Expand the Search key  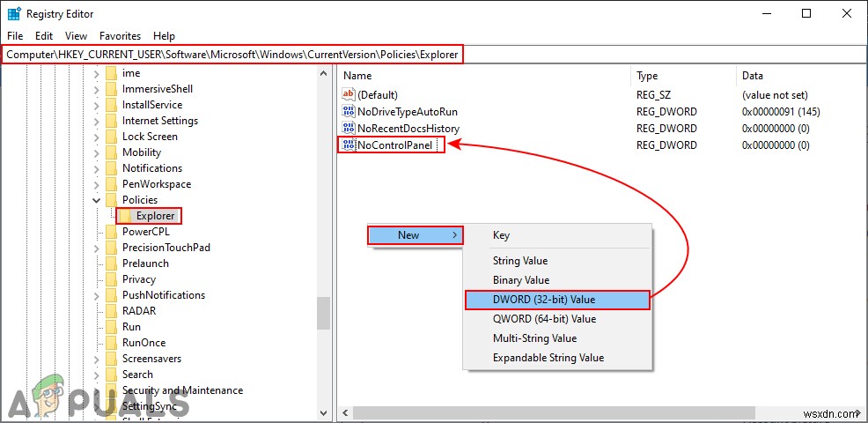[97, 375]
